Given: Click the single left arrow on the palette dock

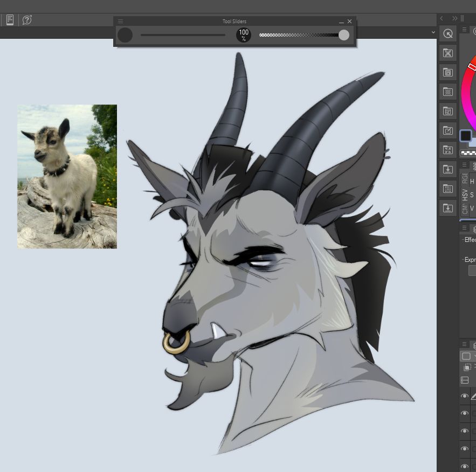Looking at the screenshot, I should point(441,18).
